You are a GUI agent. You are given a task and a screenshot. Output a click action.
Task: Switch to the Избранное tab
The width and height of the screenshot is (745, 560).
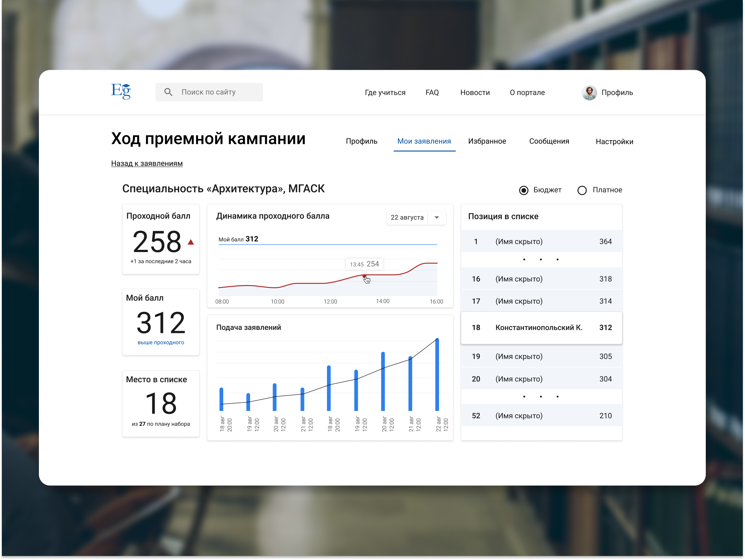[487, 141]
